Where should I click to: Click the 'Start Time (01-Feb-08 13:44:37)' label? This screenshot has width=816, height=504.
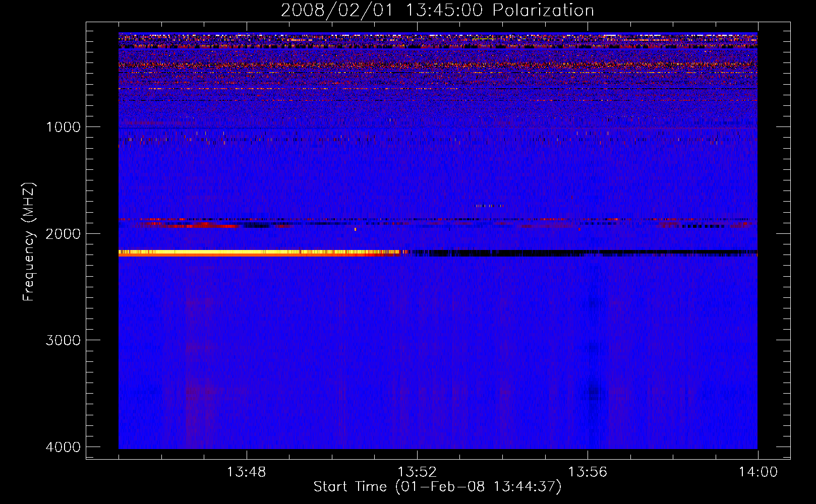tap(437, 487)
